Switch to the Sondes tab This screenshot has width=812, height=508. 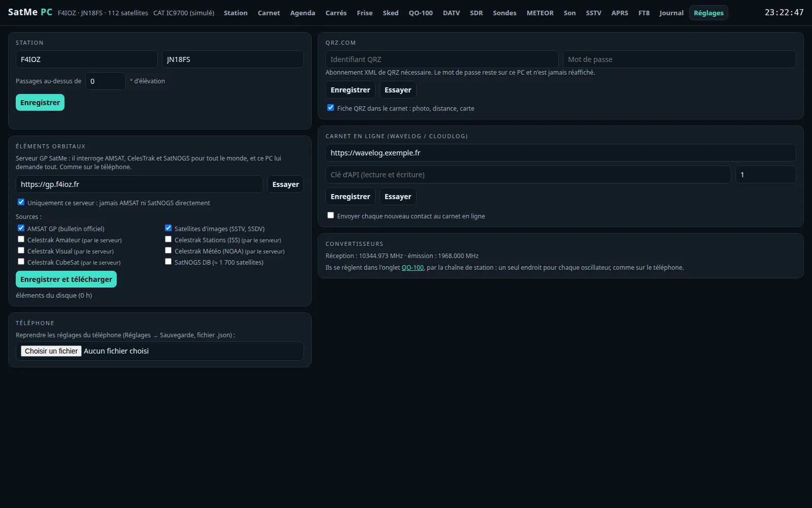tap(504, 13)
